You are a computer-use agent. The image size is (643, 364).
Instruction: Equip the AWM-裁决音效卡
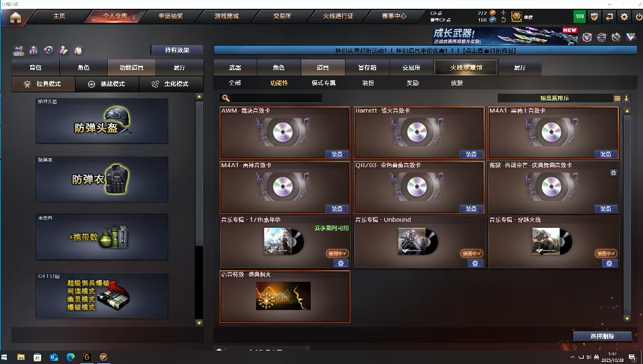point(337,154)
